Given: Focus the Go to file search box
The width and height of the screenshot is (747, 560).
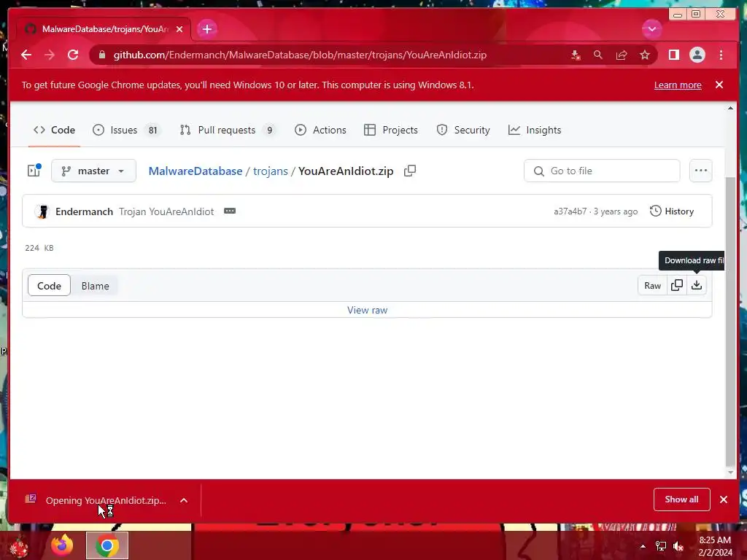Looking at the screenshot, I should click(x=602, y=171).
